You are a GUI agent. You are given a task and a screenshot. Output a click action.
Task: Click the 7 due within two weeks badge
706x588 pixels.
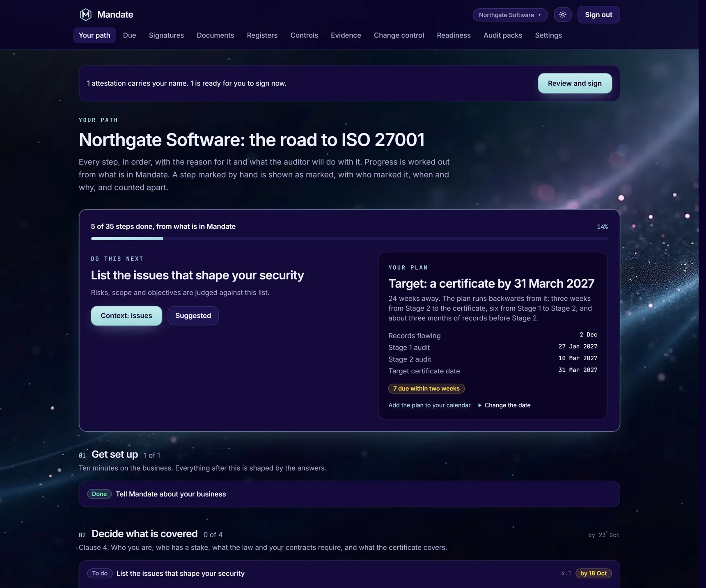[x=426, y=389]
